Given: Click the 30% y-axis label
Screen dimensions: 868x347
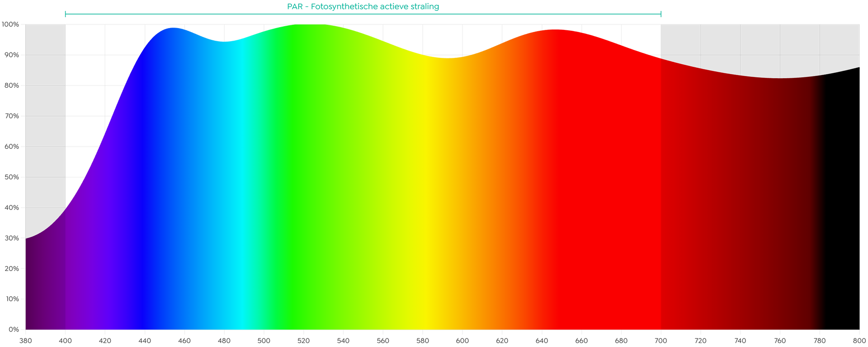Looking at the screenshot, I should click(x=11, y=238).
